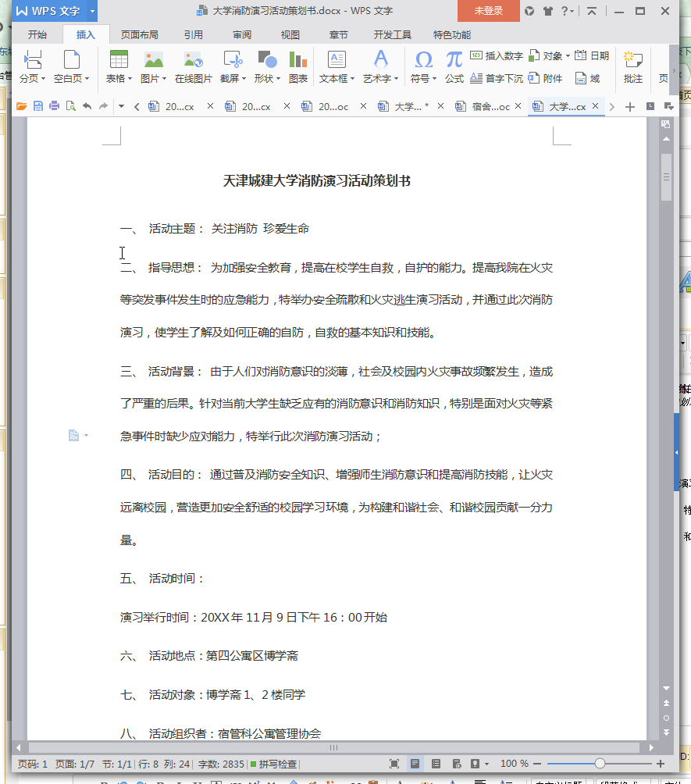
Task: Insert a 公式 equation
Action: pos(454,66)
